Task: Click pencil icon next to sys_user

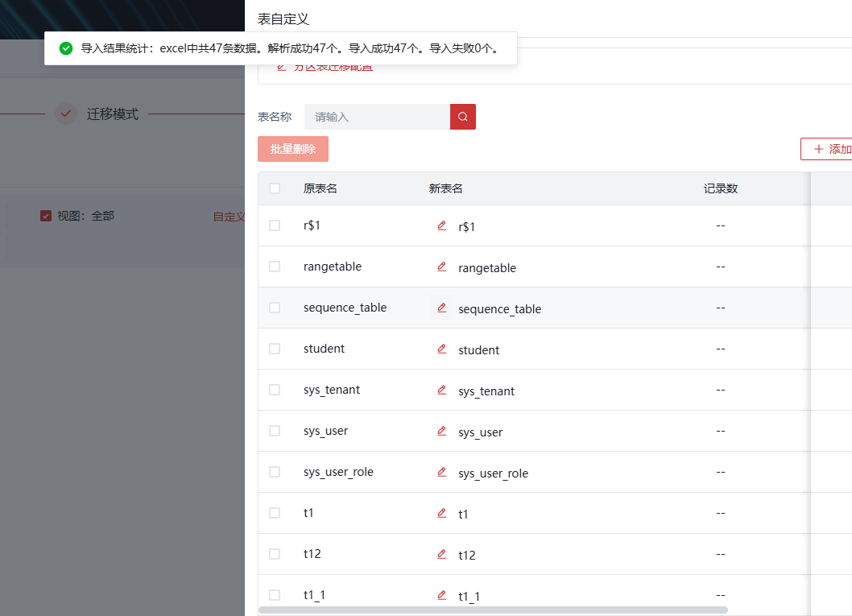Action: point(441,431)
